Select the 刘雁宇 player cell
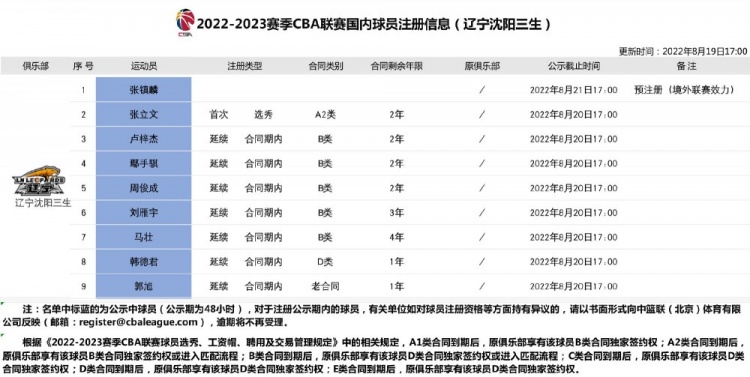Image resolution: width=750 pixels, height=377 pixels. [143, 212]
